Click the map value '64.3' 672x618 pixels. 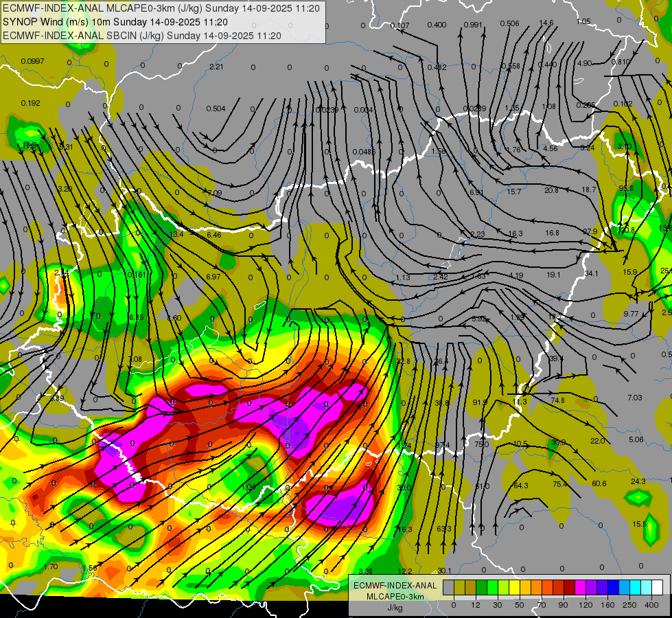pos(521,485)
